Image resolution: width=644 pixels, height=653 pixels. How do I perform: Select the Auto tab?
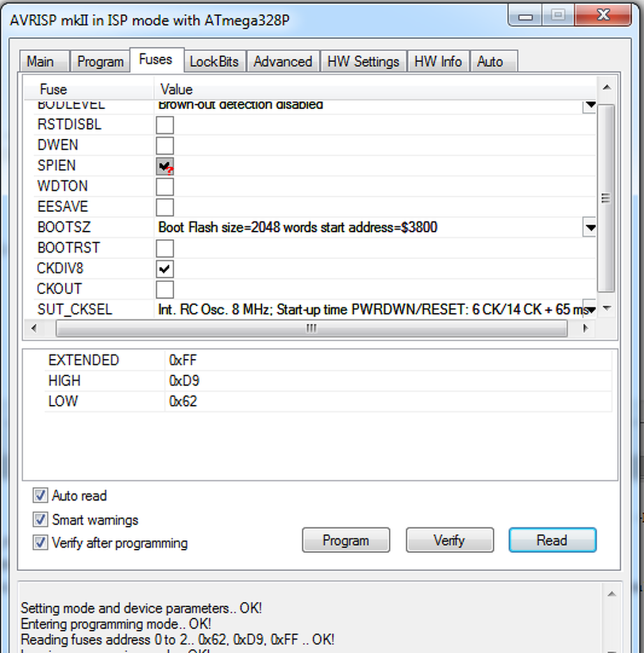click(x=494, y=62)
